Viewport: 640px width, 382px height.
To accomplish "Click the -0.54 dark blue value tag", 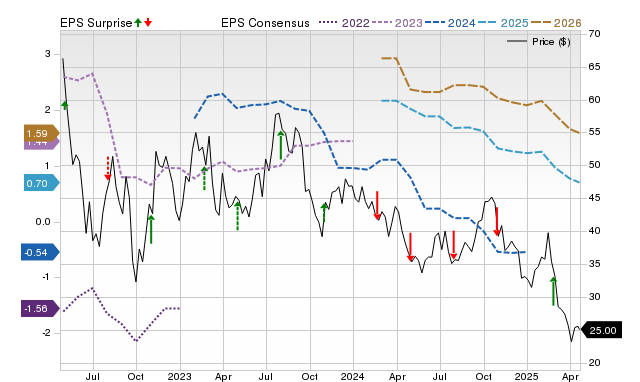I will click(40, 252).
